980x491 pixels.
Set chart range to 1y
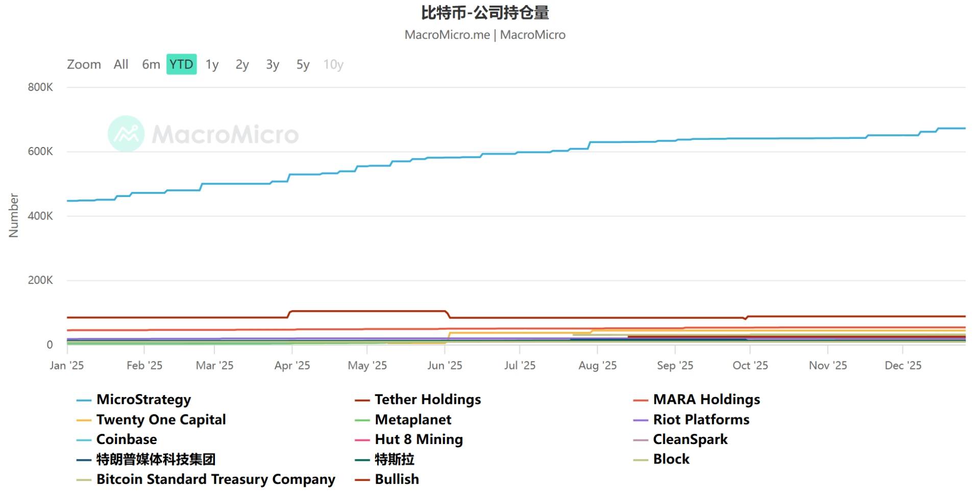coord(212,64)
